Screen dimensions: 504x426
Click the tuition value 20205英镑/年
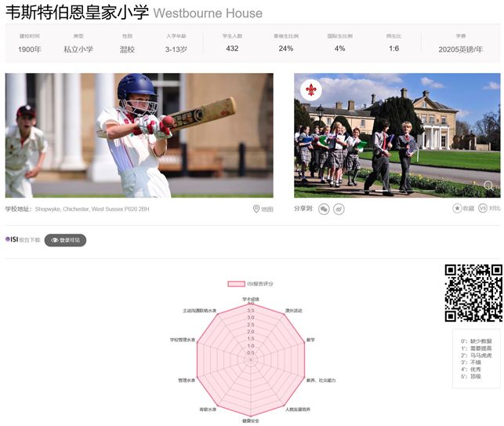point(461,49)
